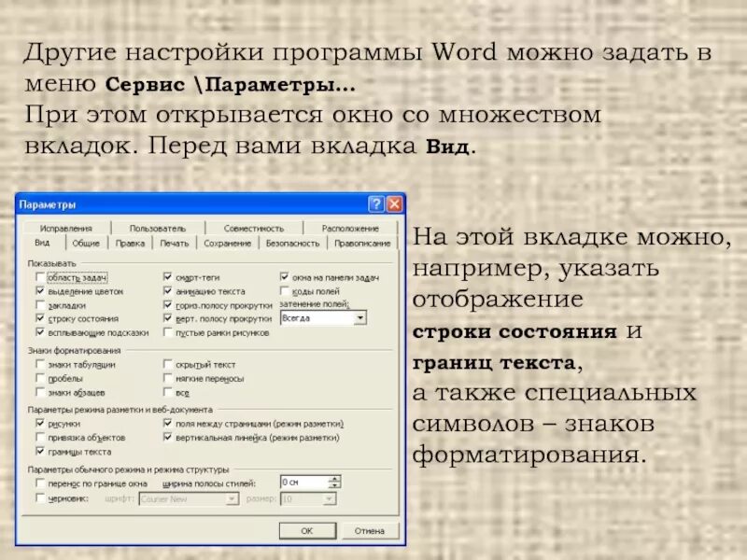The height and width of the screenshot is (560, 747).
Task: Uncheck окна на панели задач
Action: coord(285,276)
